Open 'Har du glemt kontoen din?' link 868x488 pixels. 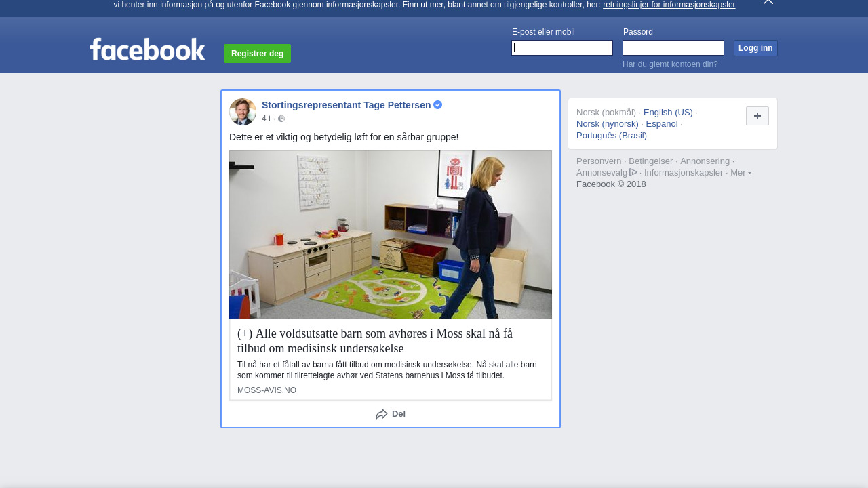tap(670, 64)
